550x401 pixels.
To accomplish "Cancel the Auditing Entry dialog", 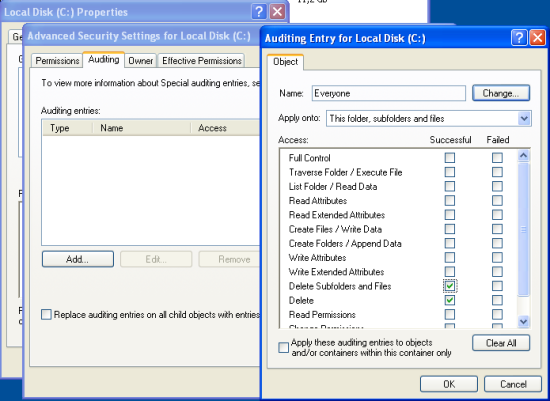I will pos(513,384).
